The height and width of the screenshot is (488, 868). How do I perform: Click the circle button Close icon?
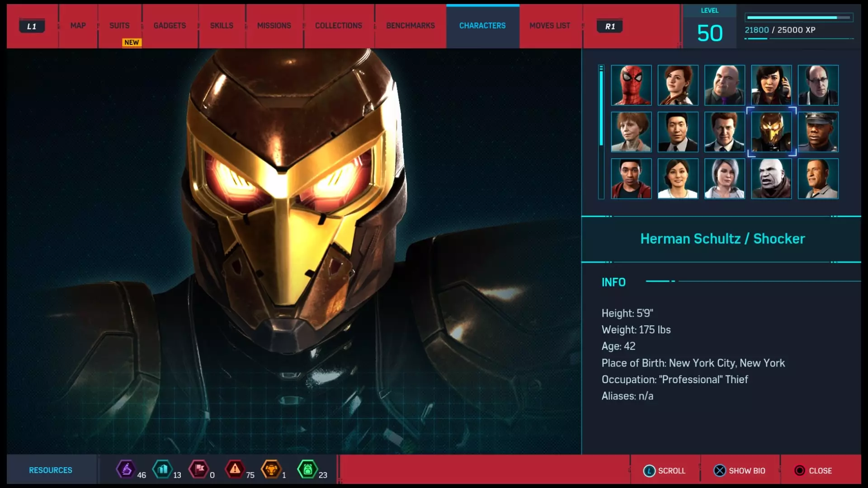pos(800,471)
